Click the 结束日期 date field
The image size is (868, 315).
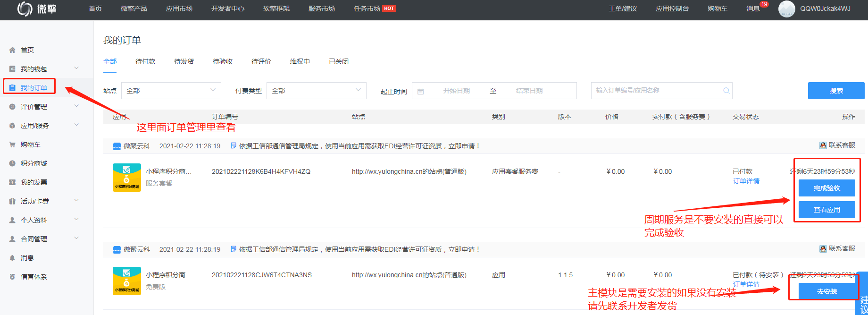529,91
